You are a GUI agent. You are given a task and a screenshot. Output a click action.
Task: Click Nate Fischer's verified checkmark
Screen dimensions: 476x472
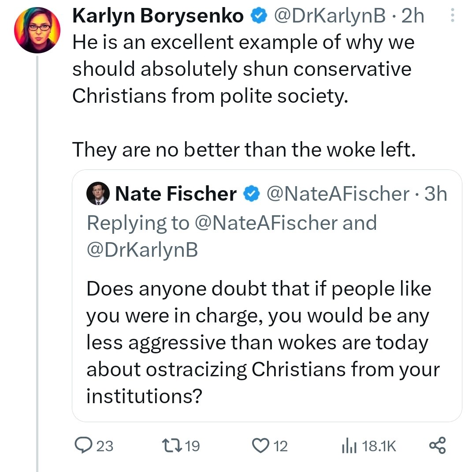click(x=251, y=193)
